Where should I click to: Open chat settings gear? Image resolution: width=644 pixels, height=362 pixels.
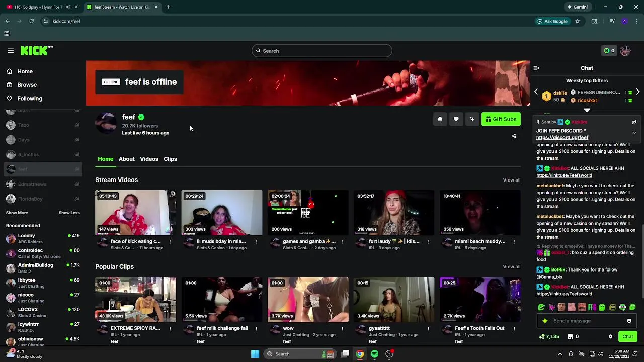point(610,337)
